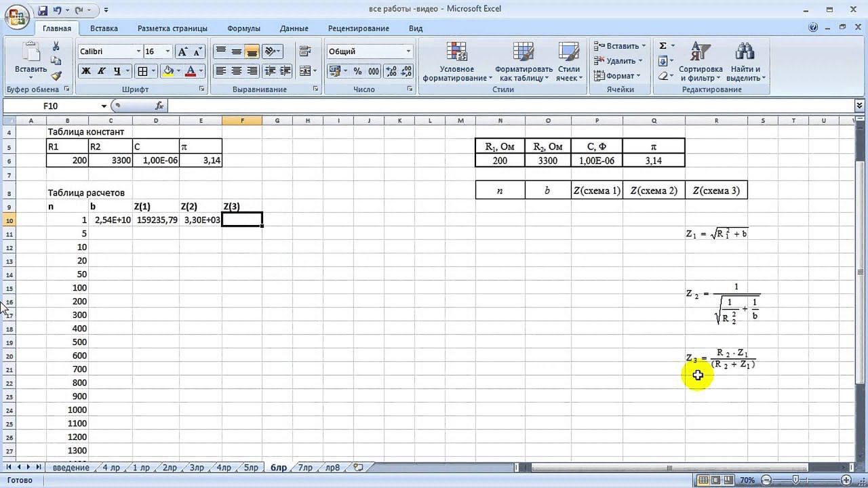Open font color dropdown arrow

[x=202, y=71]
